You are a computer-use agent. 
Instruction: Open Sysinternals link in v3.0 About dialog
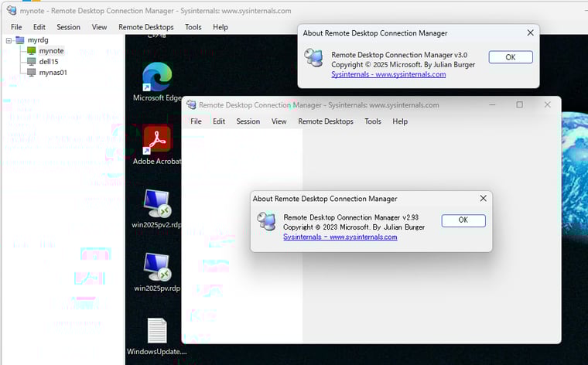click(x=388, y=74)
